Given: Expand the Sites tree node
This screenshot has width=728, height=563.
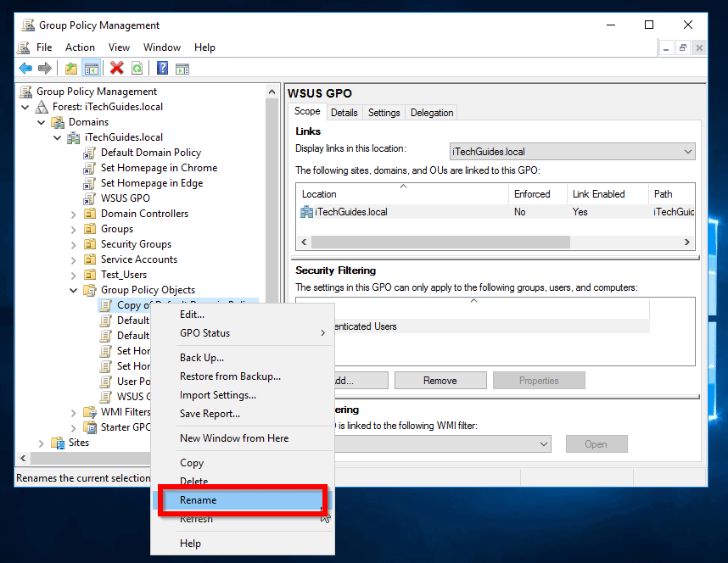Looking at the screenshot, I should click(x=42, y=443).
